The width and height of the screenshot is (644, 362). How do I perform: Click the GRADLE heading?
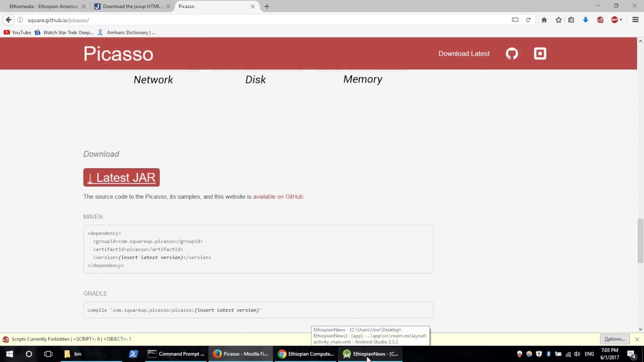pyautogui.click(x=95, y=294)
